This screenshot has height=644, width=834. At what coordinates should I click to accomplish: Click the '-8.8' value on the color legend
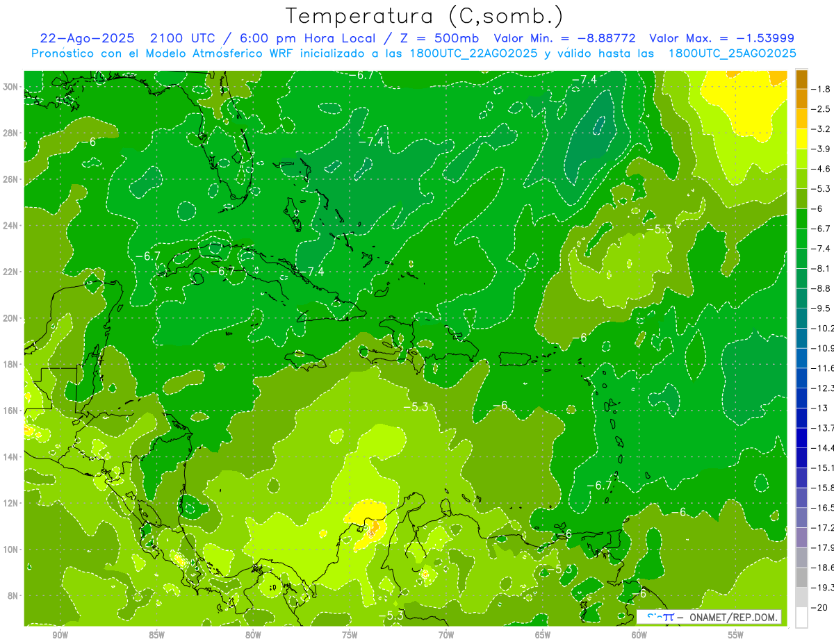pyautogui.click(x=821, y=288)
